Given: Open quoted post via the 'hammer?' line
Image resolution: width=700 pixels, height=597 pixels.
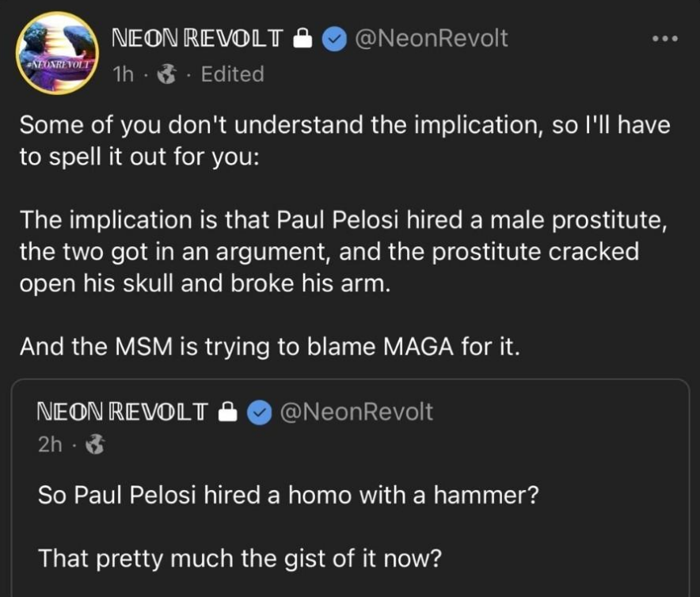Looking at the screenshot, I should 288,496.
